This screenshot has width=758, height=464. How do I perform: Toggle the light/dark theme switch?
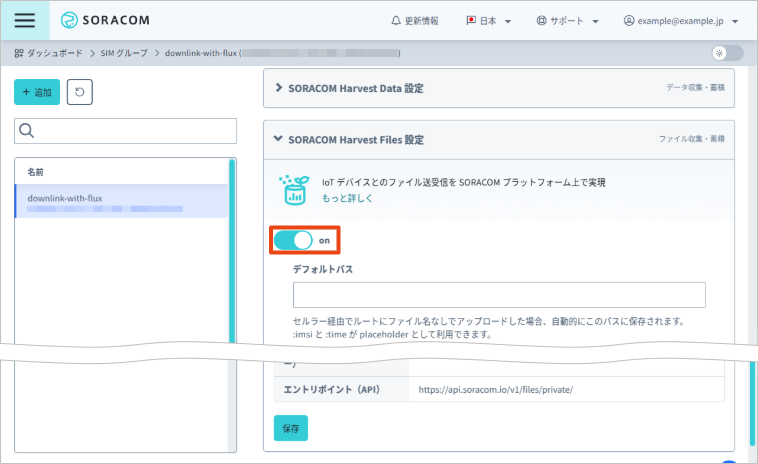[726, 53]
